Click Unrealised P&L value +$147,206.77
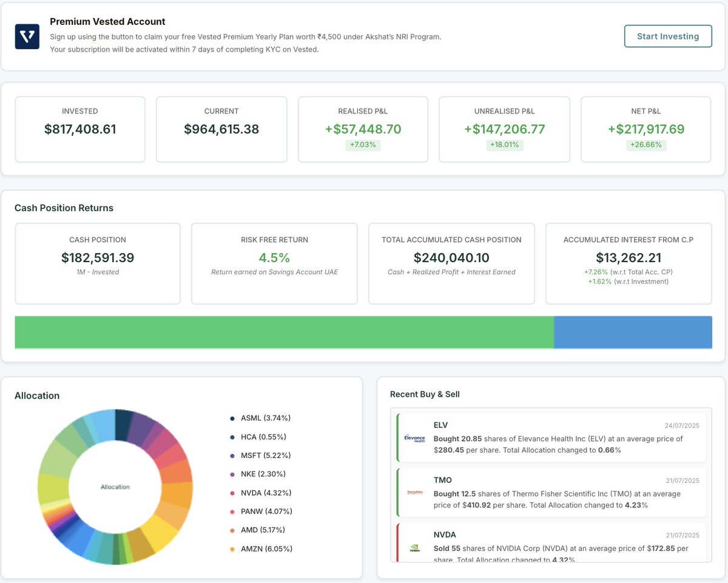The height and width of the screenshot is (583, 728). 505,129
